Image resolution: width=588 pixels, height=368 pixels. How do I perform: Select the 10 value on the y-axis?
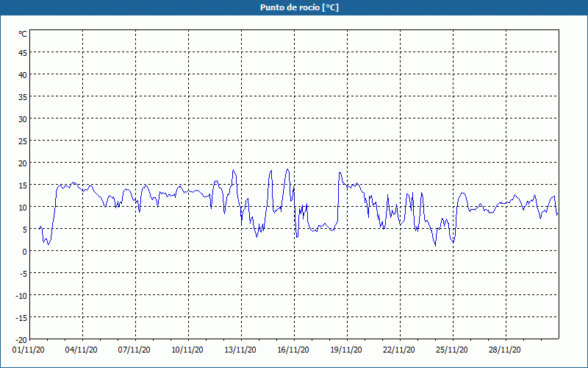(23, 208)
